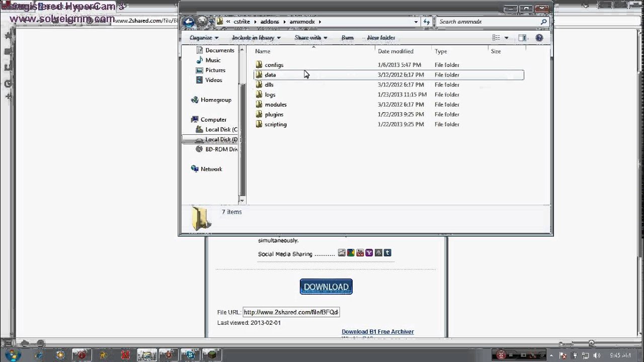Click the scripting folder icon
This screenshot has width=644, height=362.
pos(259,124)
